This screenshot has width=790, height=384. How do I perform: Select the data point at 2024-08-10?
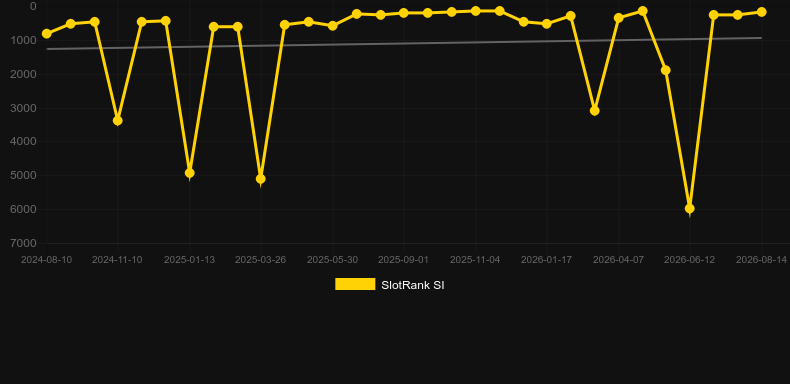click(x=47, y=34)
